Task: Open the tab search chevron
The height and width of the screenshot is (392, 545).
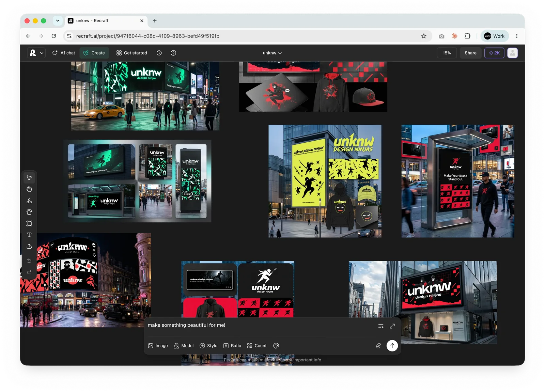Action: [x=58, y=21]
